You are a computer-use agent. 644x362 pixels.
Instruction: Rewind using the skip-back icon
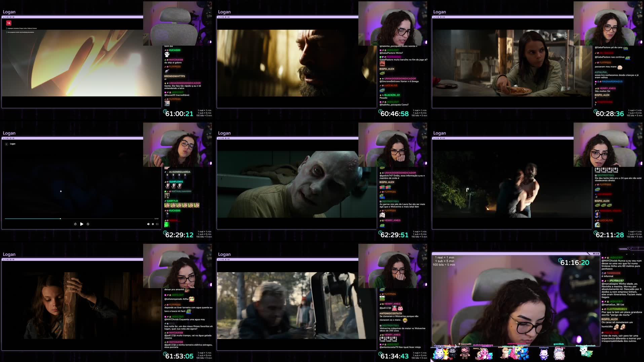(x=75, y=224)
